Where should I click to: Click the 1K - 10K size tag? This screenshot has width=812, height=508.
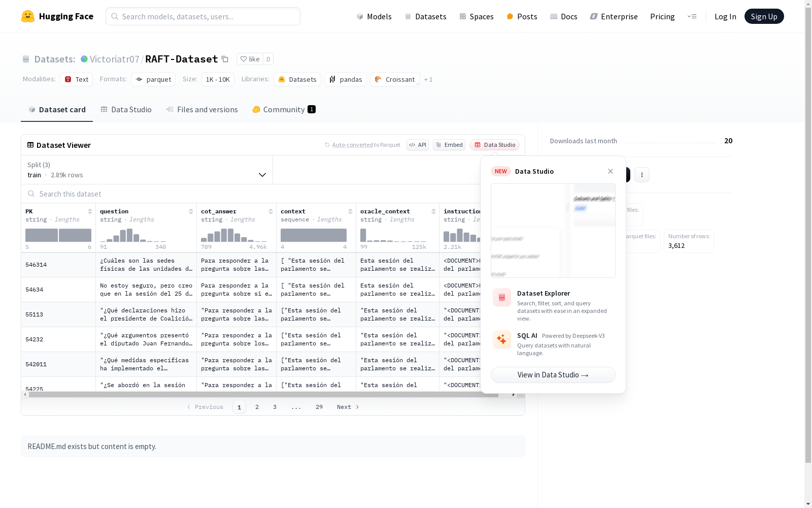(218, 79)
